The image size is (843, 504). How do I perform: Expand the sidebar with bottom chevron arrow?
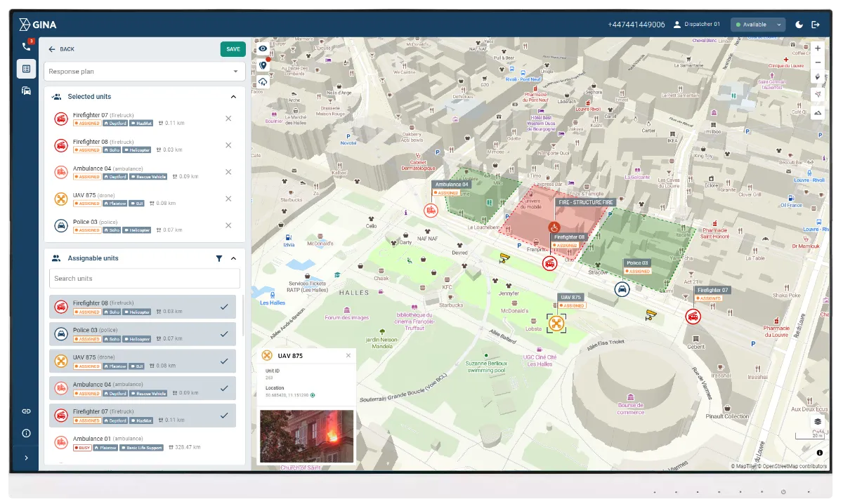pyautogui.click(x=26, y=458)
